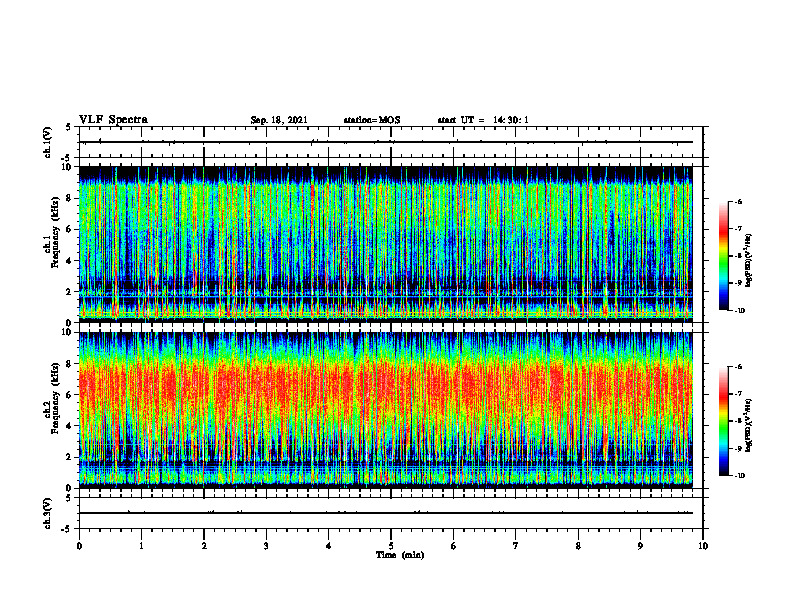Click the "0" tick label on the time axis
Screen dimensions: 792x612
click(79, 546)
